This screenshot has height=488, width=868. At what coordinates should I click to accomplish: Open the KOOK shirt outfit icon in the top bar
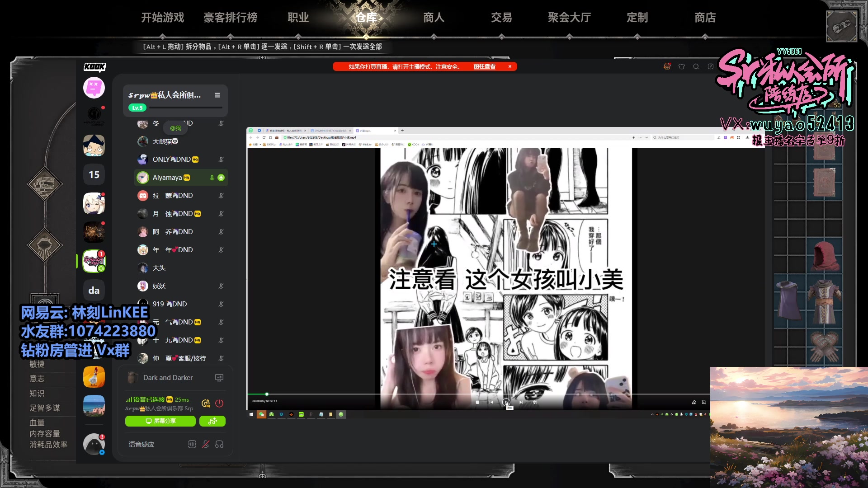pos(682,66)
